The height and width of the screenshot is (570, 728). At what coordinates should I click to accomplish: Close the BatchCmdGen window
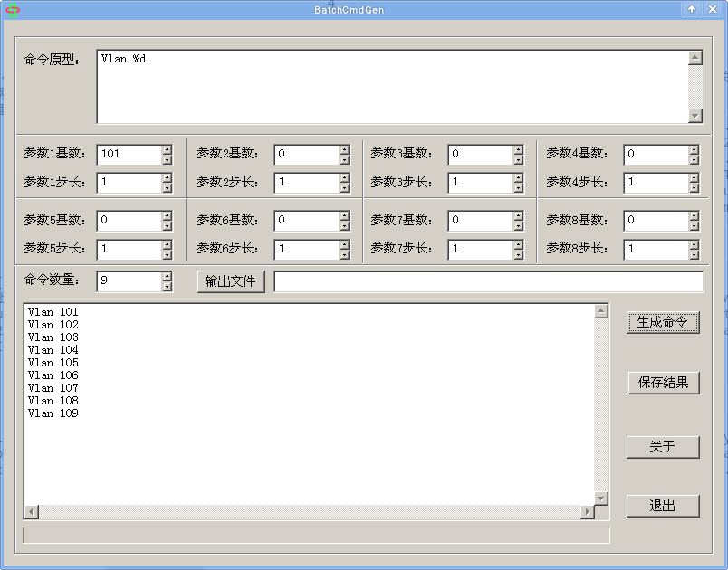713,9
